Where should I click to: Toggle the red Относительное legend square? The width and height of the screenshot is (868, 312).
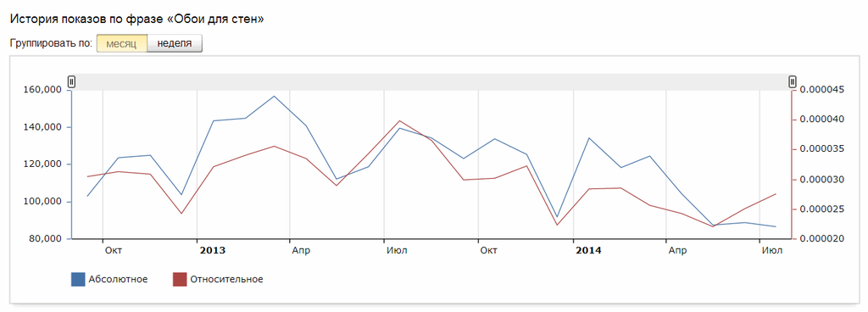coord(180,280)
